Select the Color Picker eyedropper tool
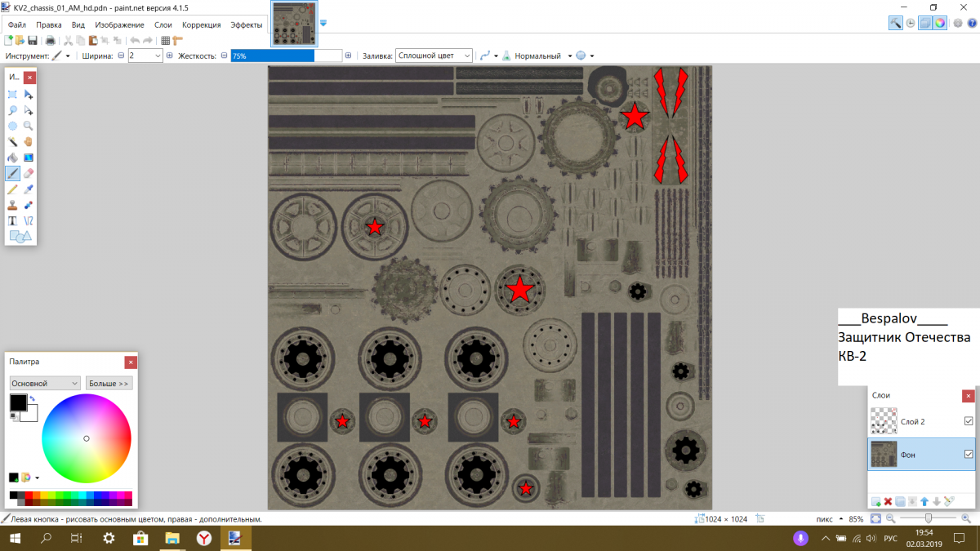Screen dimensions: 980x551 [29, 189]
